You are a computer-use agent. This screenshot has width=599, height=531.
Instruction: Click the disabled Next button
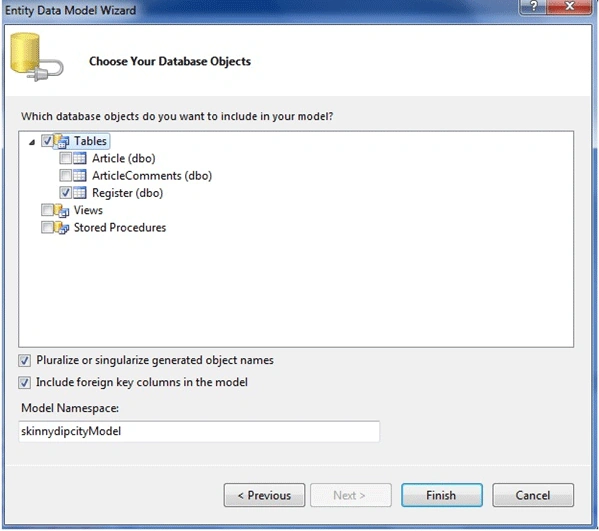[x=351, y=495]
